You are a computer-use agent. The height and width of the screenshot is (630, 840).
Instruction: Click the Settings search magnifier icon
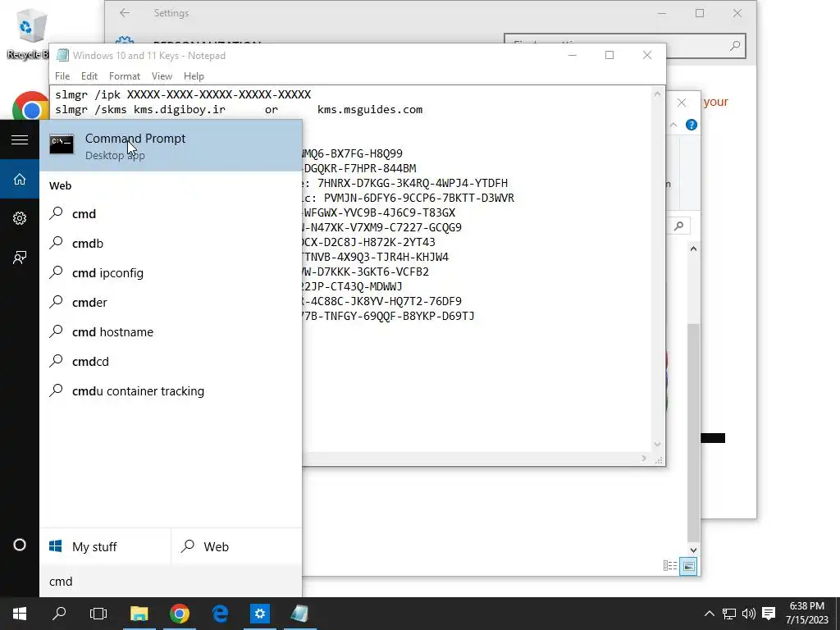(x=734, y=46)
